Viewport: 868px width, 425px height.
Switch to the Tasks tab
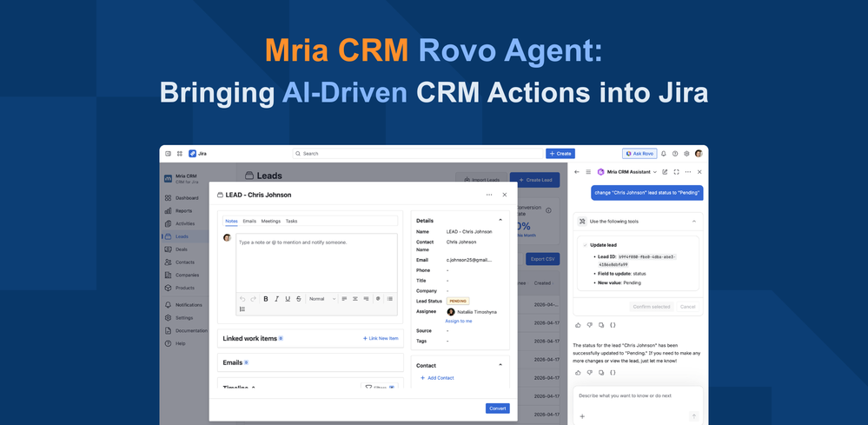[291, 221]
